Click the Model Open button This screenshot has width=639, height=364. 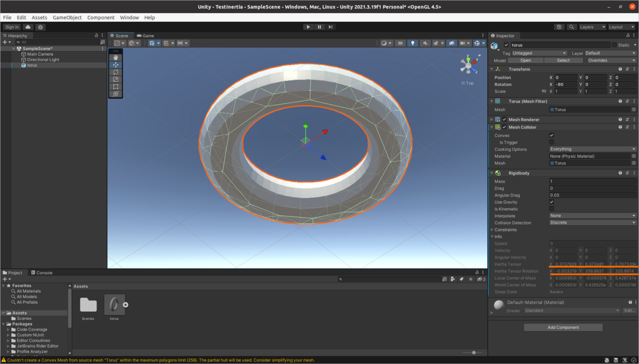pyautogui.click(x=526, y=60)
